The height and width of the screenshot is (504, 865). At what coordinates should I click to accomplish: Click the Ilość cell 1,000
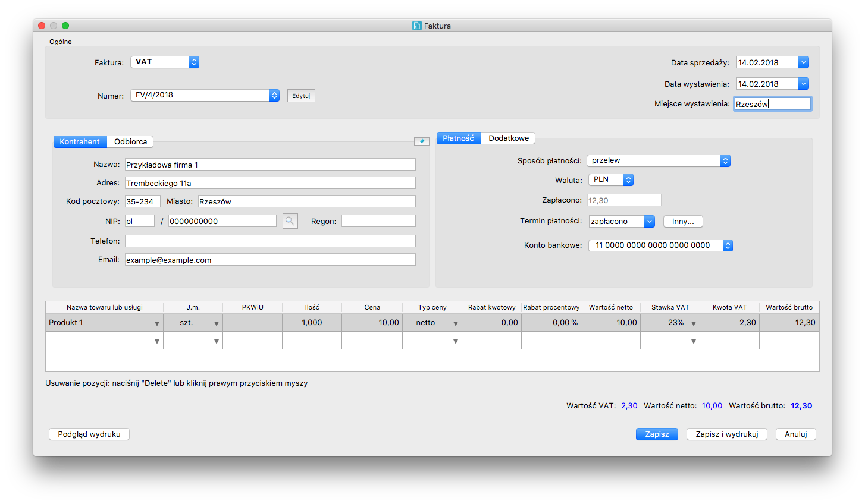[312, 322]
